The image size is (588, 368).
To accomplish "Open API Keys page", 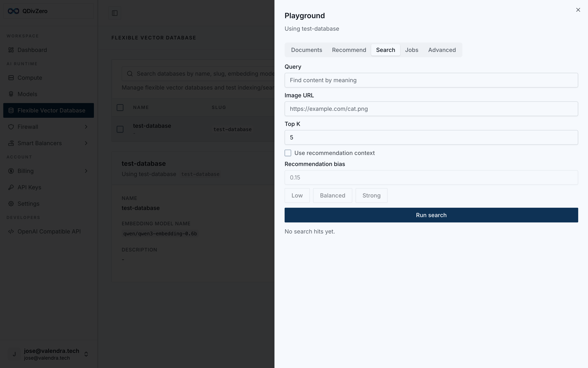I will point(49,187).
